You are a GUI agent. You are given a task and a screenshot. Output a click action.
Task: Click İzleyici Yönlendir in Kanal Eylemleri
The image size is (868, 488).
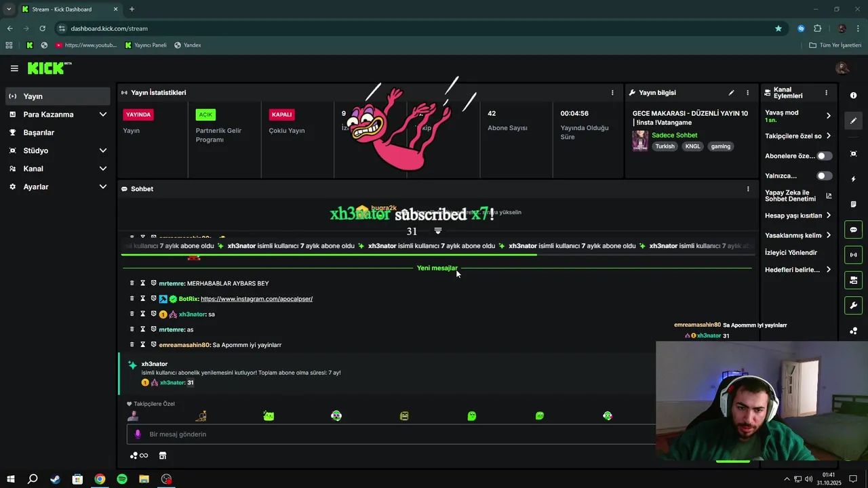pyautogui.click(x=791, y=253)
